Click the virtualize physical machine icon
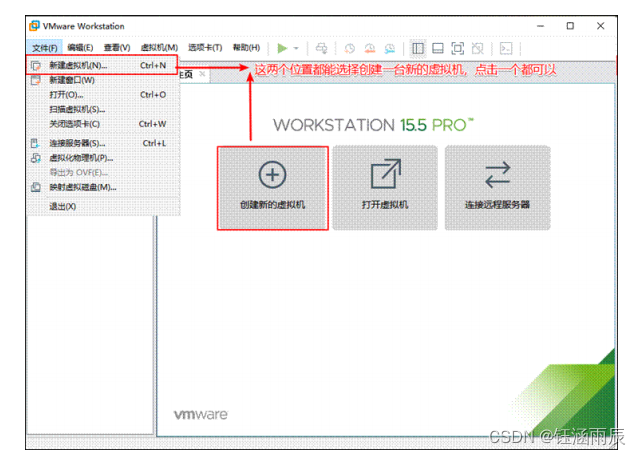 [x=36, y=158]
